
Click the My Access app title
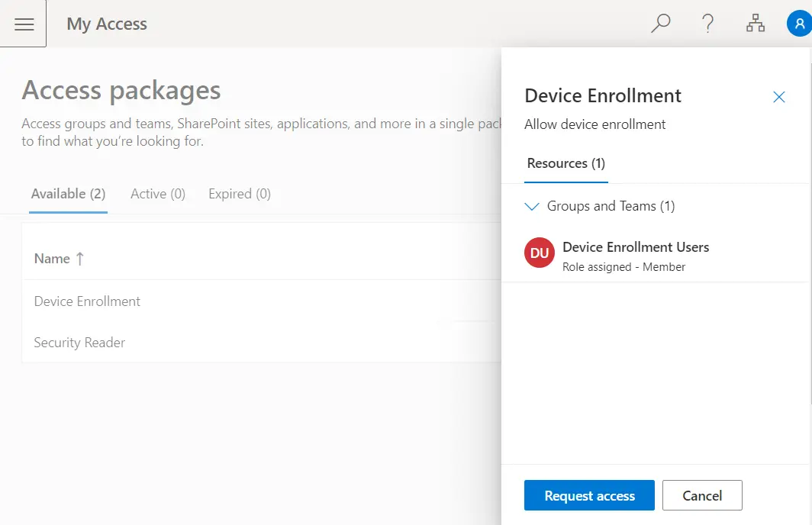pyautogui.click(x=107, y=24)
